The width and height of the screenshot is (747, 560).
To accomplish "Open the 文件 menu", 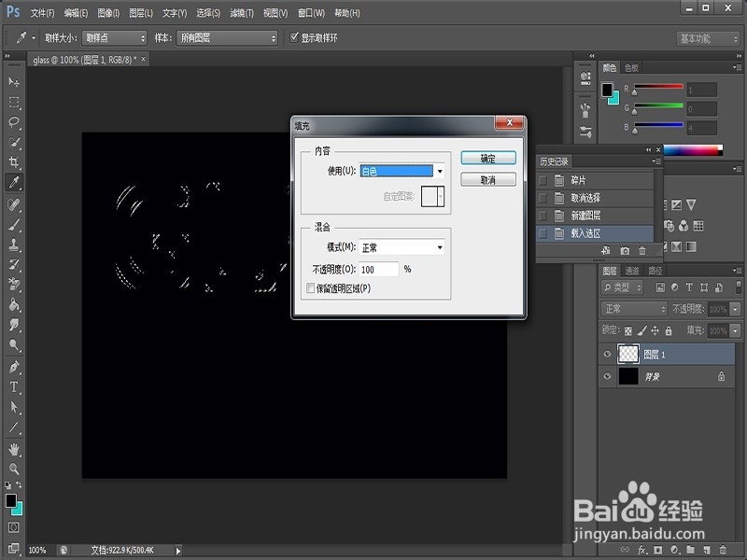I will pyautogui.click(x=42, y=13).
